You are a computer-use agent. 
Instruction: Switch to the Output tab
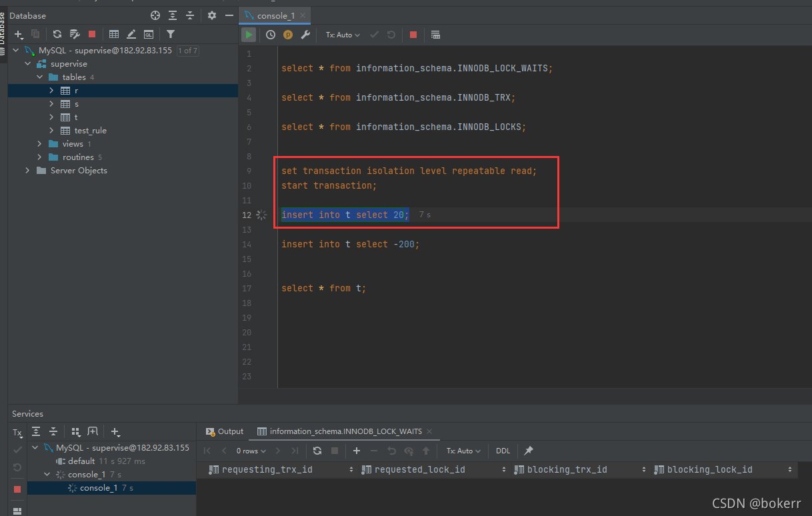click(225, 431)
